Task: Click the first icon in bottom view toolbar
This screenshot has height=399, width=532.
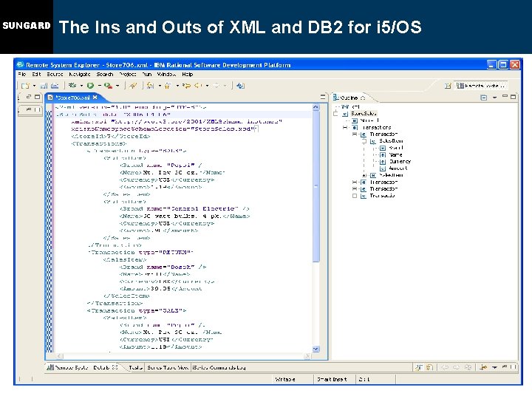Action: click(x=419, y=367)
